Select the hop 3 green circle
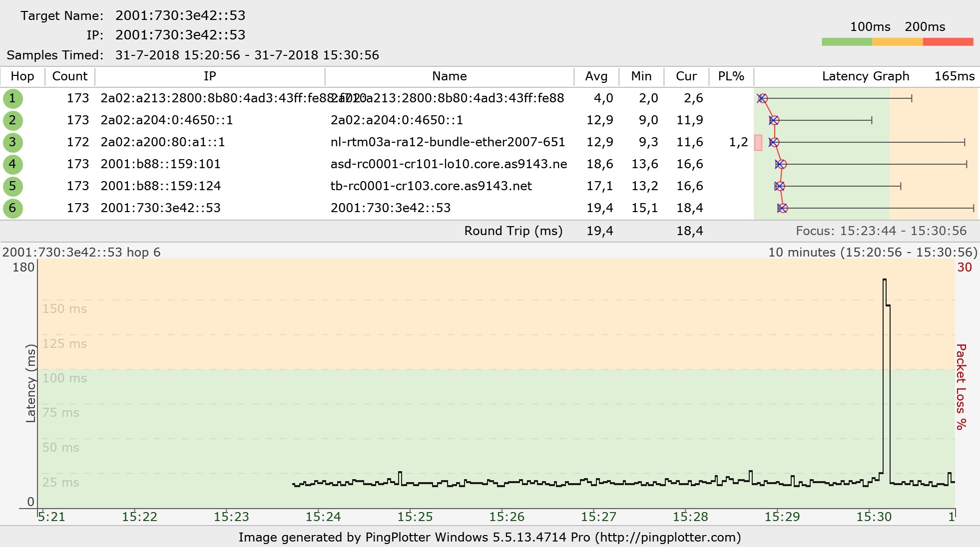 12,142
